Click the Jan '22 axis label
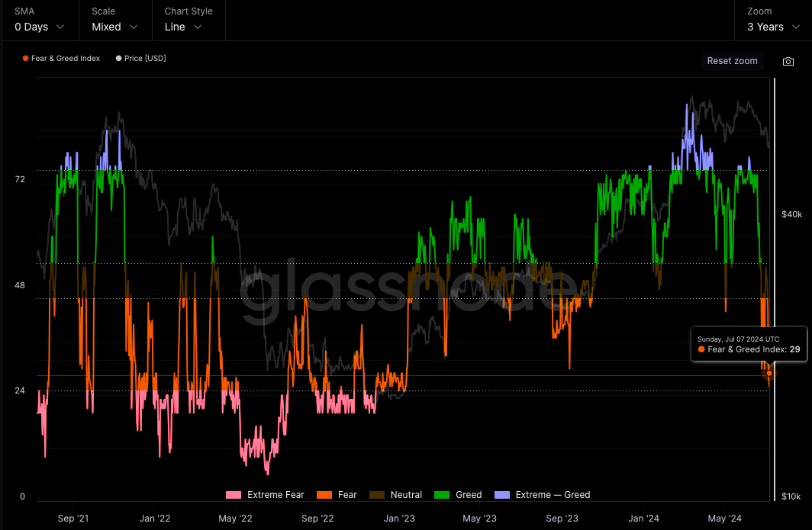Viewport: 812px width, 530px height. (x=155, y=518)
